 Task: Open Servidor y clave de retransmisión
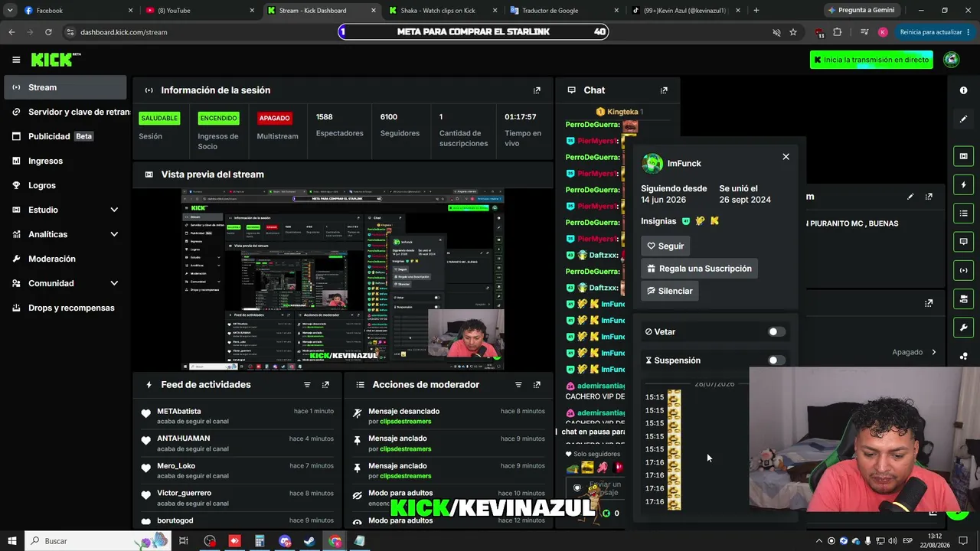coord(67,112)
